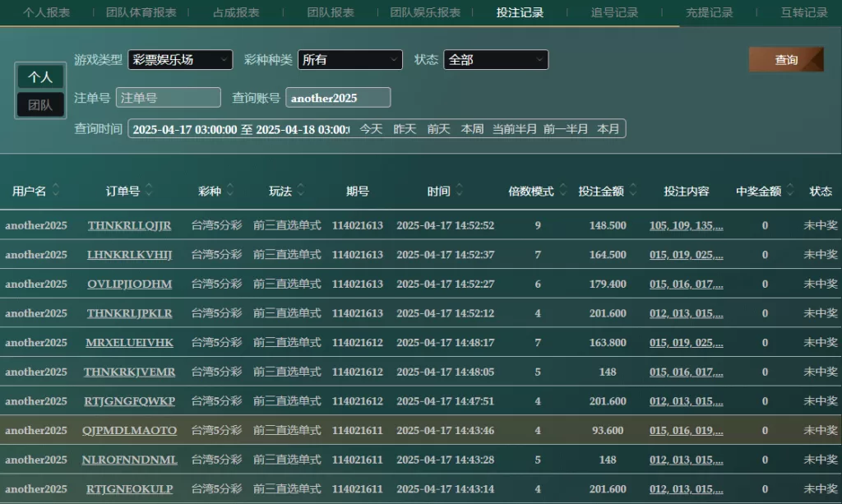Image resolution: width=842 pixels, height=504 pixels.
Task: Open the 状态 dropdown showing 全部
Action: [495, 60]
